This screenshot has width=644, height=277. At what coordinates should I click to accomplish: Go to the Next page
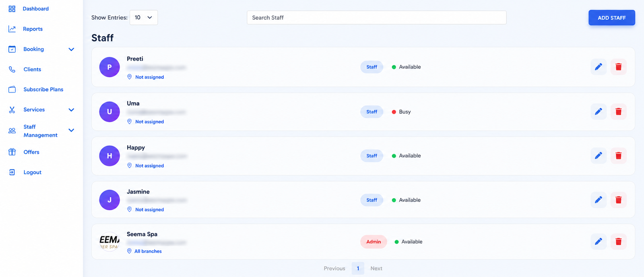point(376,269)
